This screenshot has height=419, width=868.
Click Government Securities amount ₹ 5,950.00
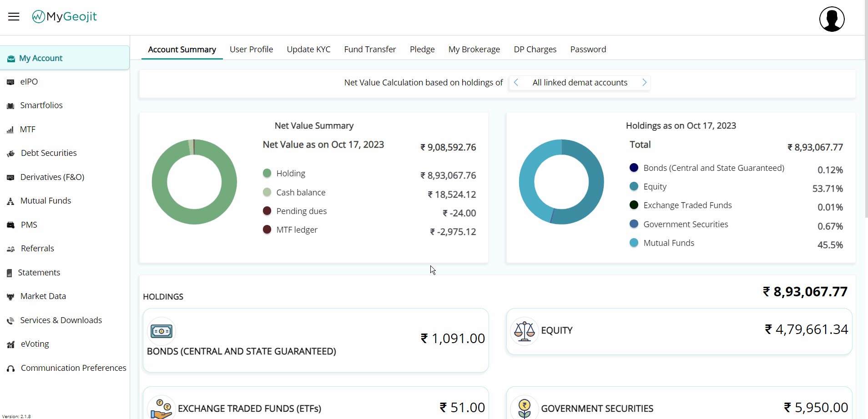click(x=816, y=408)
